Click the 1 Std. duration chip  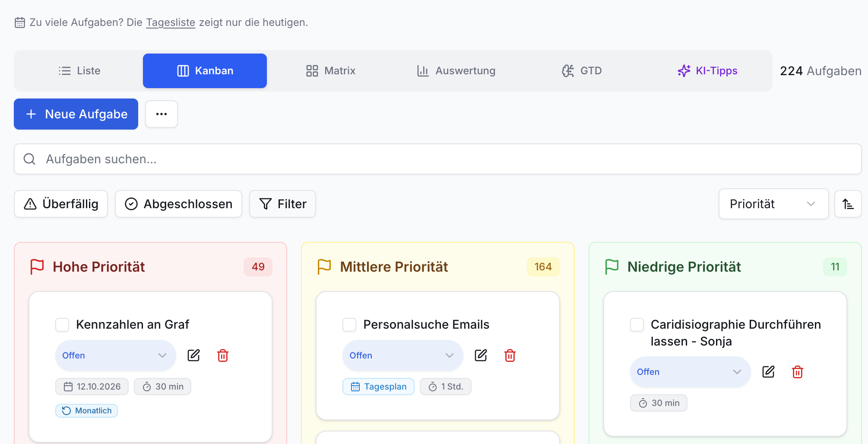446,387
